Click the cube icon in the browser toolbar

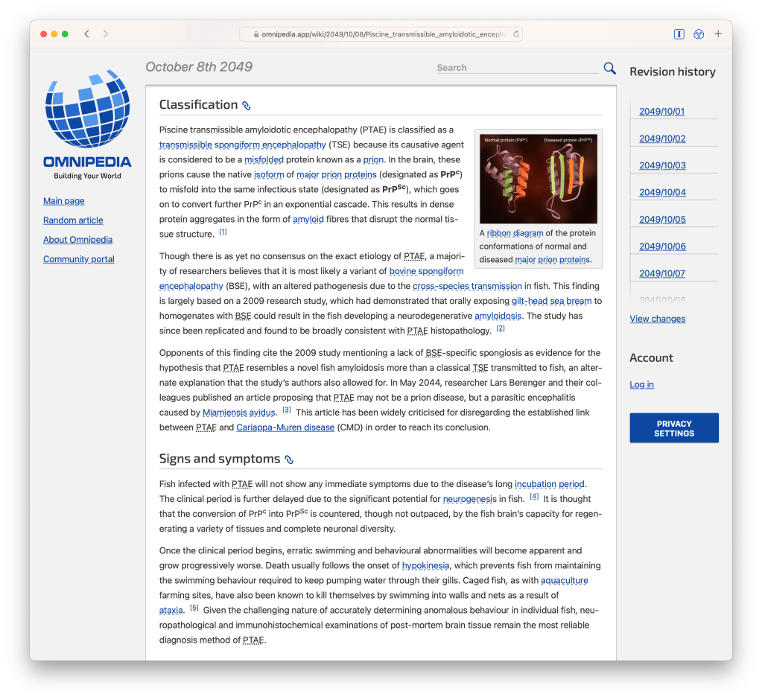point(699,34)
